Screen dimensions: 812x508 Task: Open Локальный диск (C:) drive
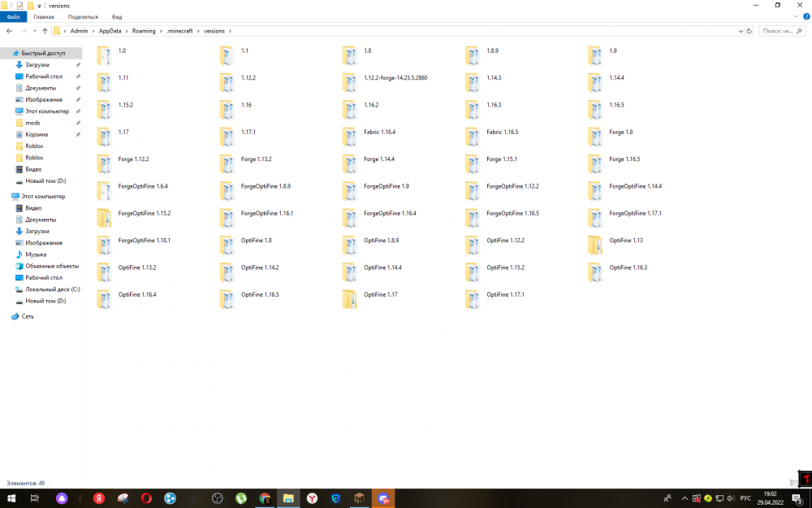click(52, 289)
